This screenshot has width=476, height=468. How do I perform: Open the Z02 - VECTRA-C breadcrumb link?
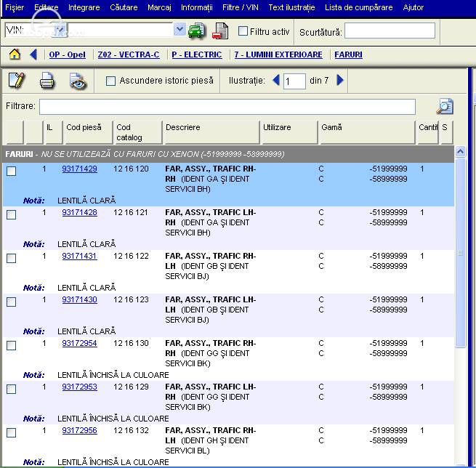tap(129, 55)
